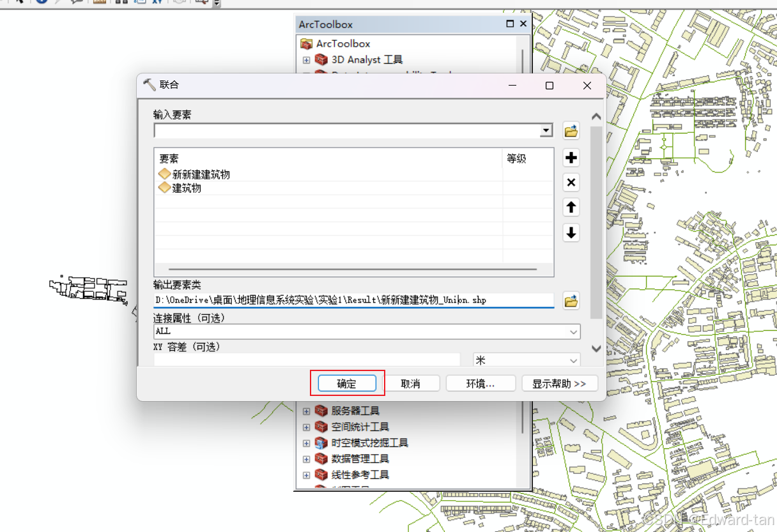Screen dimensions: 777x532
Task: Open the output feature class browse icon
Action: (571, 300)
